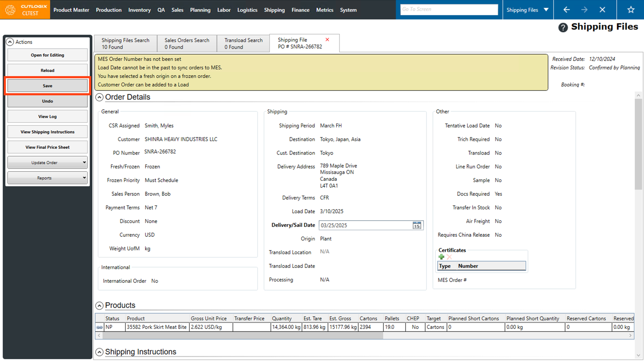
Task: Click the help question mark icon
Action: 563,27
